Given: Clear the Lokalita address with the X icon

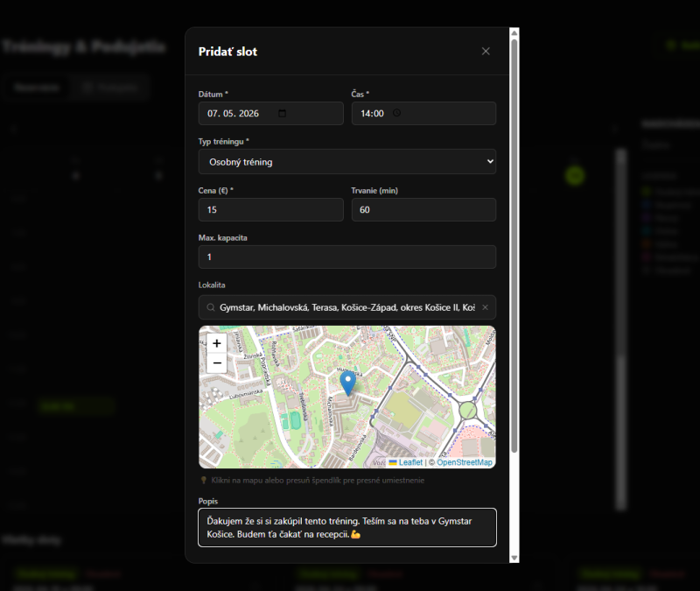Looking at the screenshot, I should 486,307.
